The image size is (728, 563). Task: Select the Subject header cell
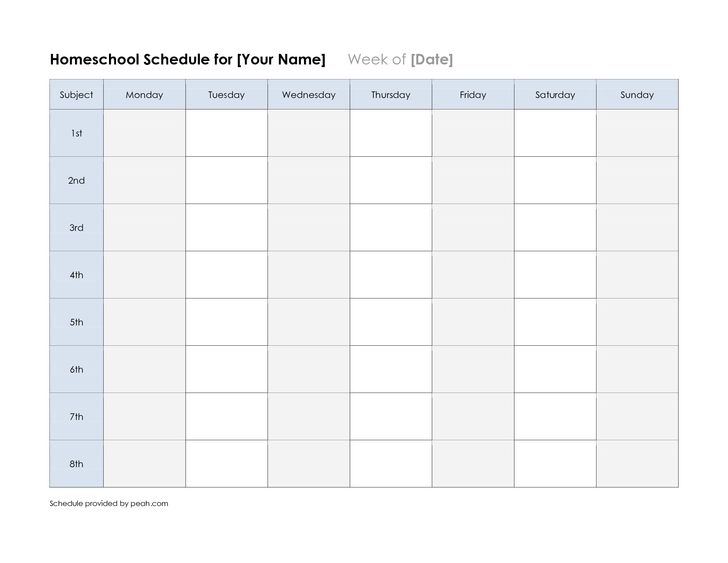pyautogui.click(x=76, y=94)
